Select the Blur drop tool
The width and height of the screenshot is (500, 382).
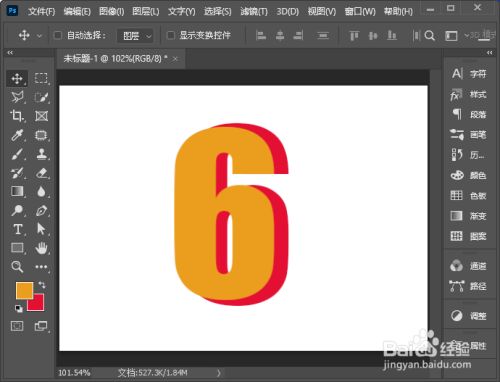point(41,191)
